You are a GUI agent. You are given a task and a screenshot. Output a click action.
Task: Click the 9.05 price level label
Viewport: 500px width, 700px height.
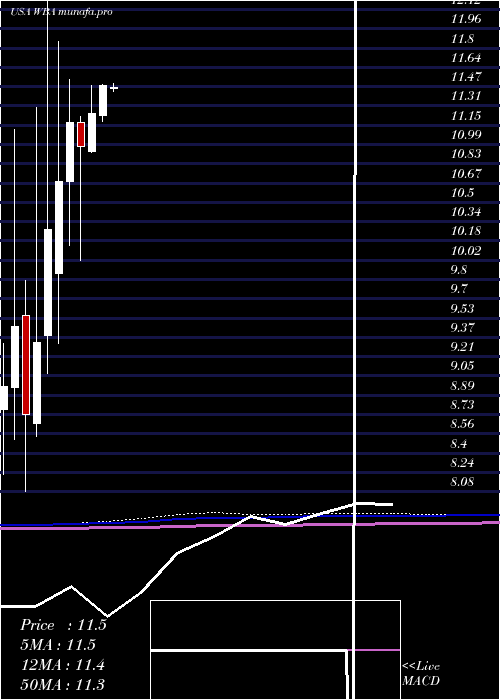(462, 366)
